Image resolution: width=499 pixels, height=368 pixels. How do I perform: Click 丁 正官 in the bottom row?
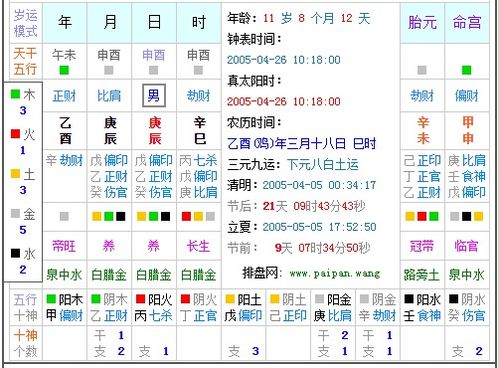199,315
